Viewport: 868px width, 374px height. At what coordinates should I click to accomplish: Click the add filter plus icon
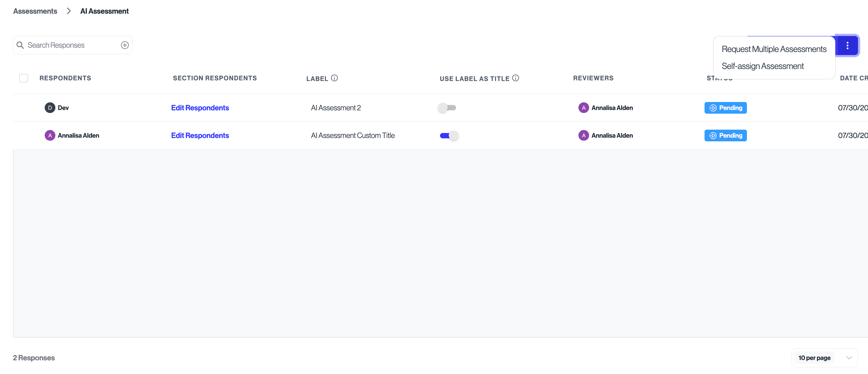[x=125, y=45]
